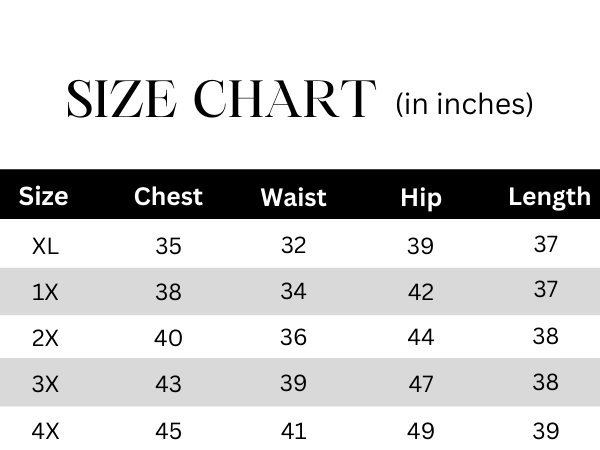Select the length value for size 4X
The image size is (600, 450).
[545, 430]
